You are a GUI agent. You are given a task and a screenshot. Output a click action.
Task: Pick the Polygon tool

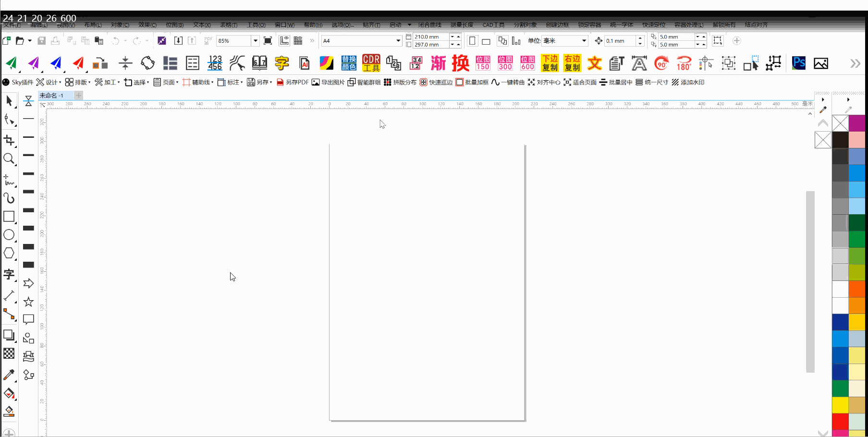pos(9,253)
